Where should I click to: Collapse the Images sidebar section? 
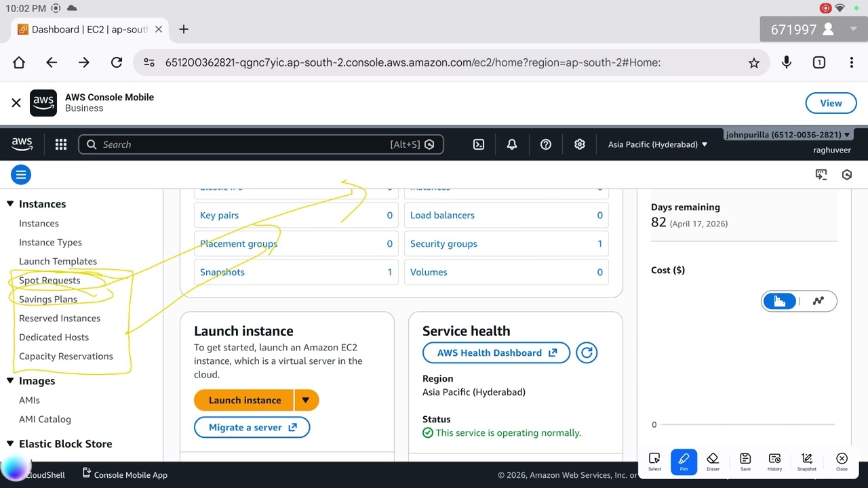[x=10, y=381]
